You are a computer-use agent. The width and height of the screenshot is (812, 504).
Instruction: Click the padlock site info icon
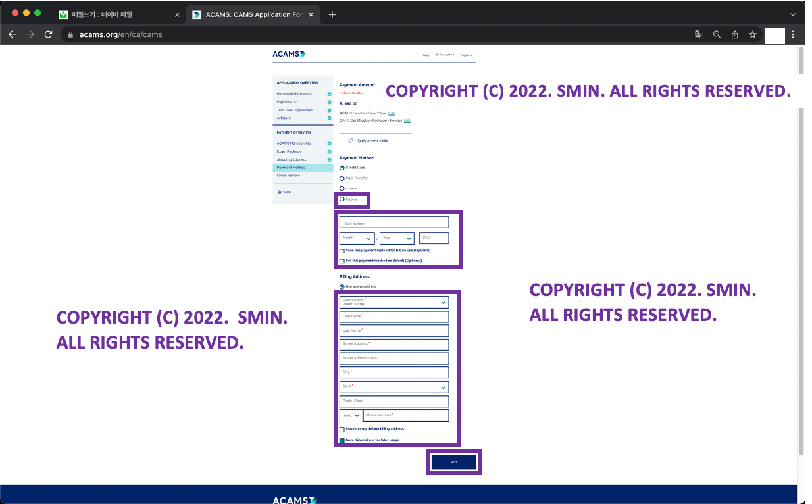coord(71,34)
